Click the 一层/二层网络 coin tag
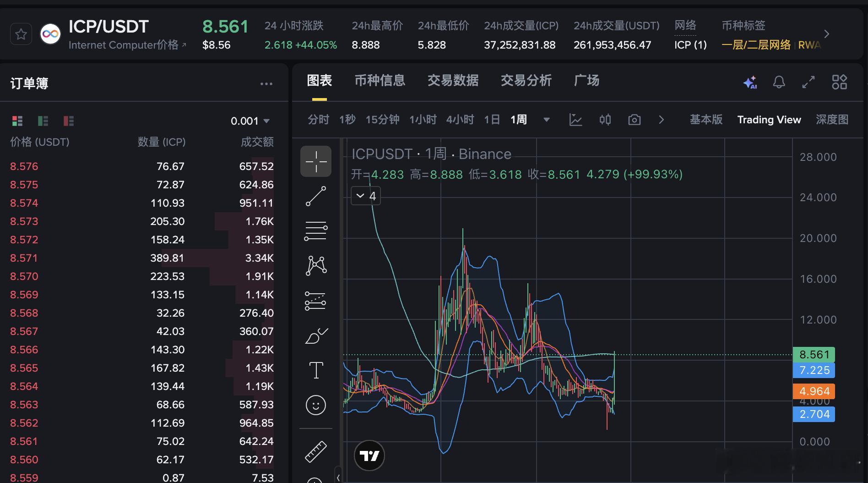The image size is (868, 483). 756,45
